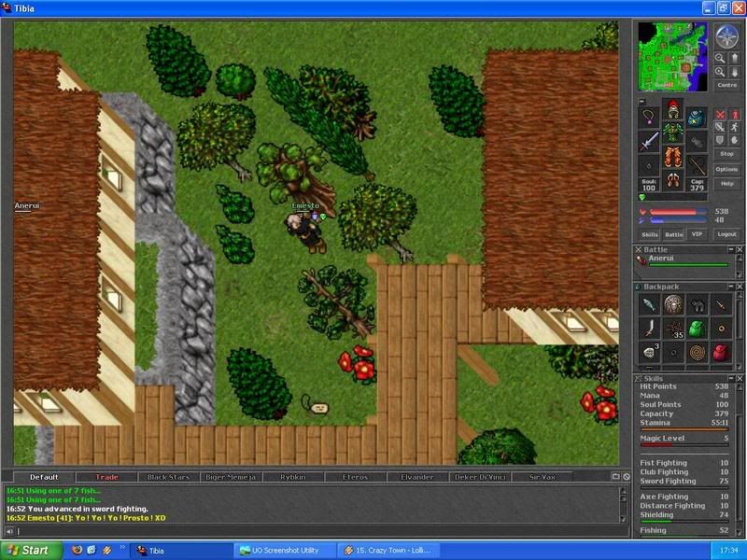Open the Rybkin chat tab

293,477
